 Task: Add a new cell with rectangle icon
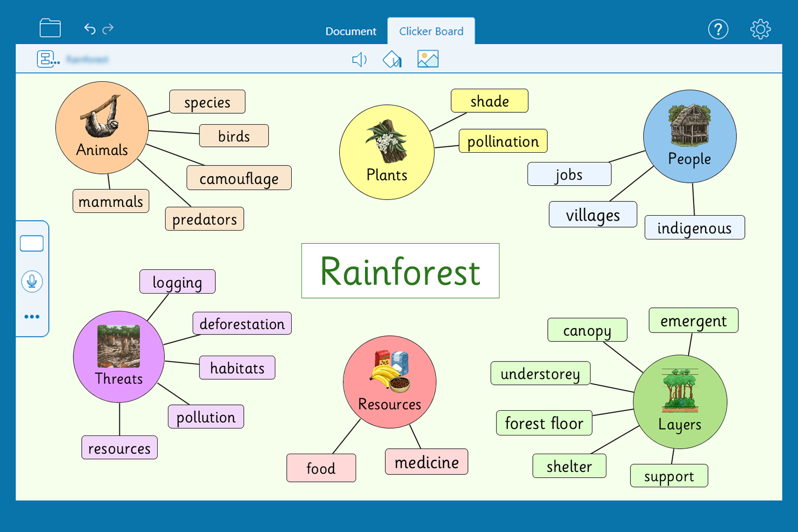point(32,243)
